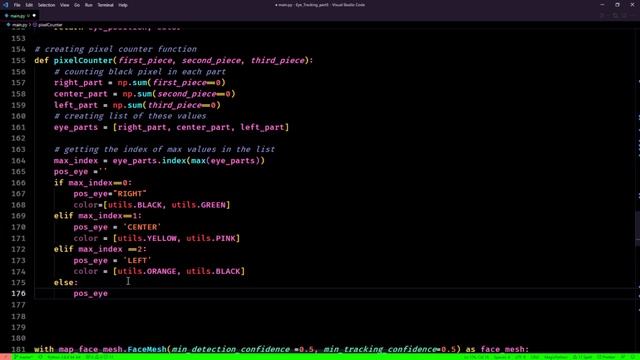Click FaceMesh call on line 181
Screen dimensions: 640x360
[147, 349]
